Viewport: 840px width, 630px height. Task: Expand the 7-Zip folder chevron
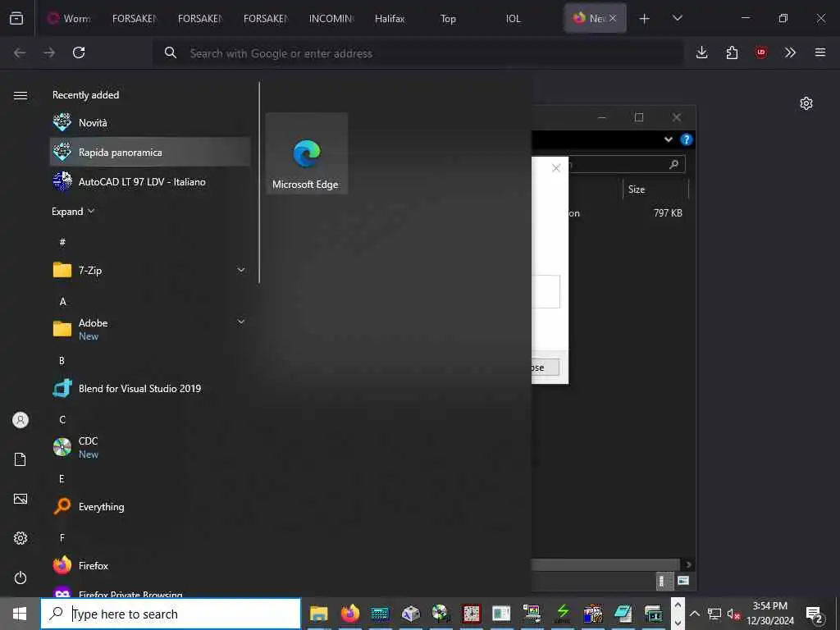[x=241, y=270]
